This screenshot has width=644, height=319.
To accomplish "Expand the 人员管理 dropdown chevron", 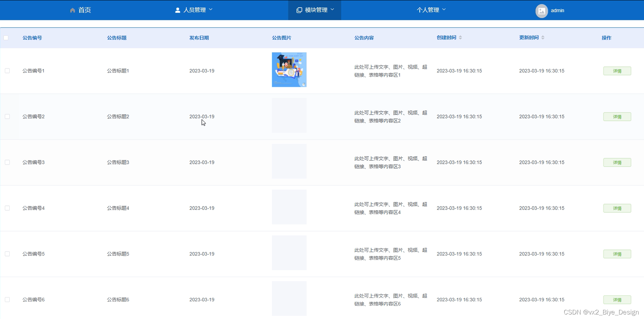I will (211, 10).
